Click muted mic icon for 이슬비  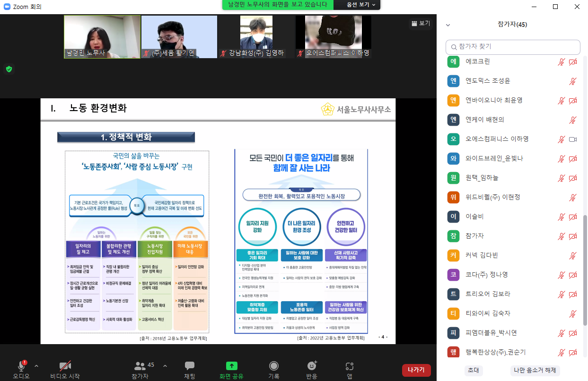(562, 216)
